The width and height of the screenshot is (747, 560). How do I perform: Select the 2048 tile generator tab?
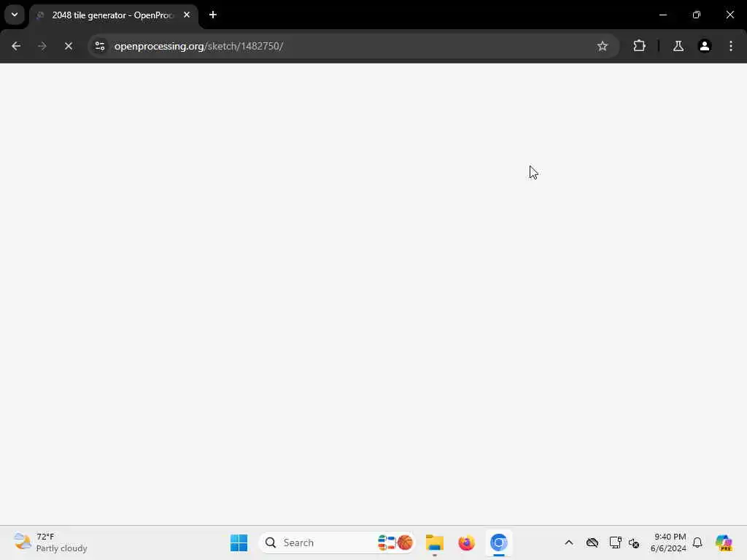pyautogui.click(x=112, y=15)
